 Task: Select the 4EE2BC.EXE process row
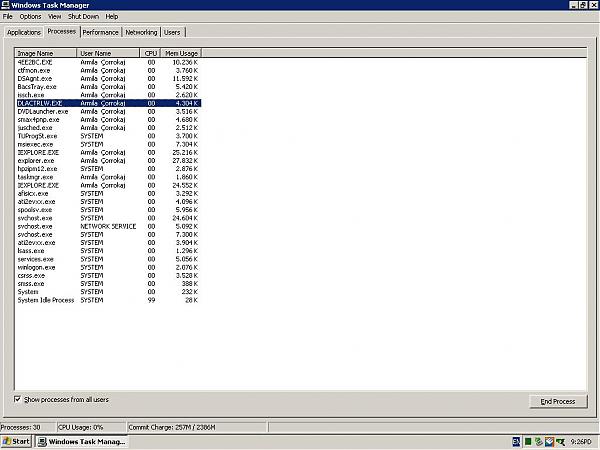pos(109,62)
